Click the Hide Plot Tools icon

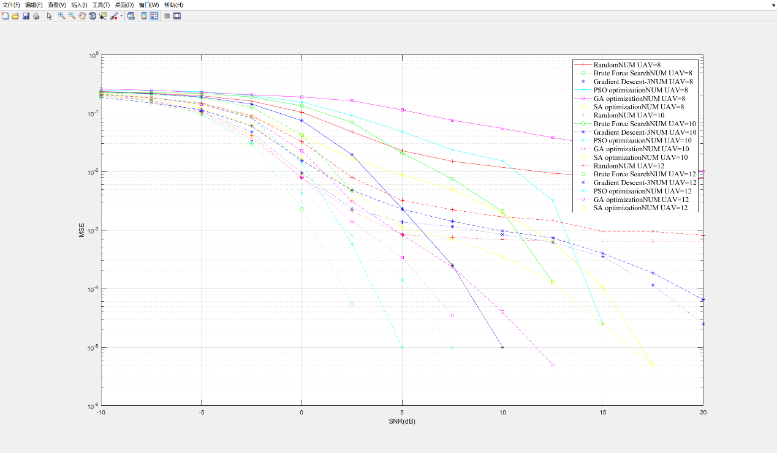tap(167, 16)
